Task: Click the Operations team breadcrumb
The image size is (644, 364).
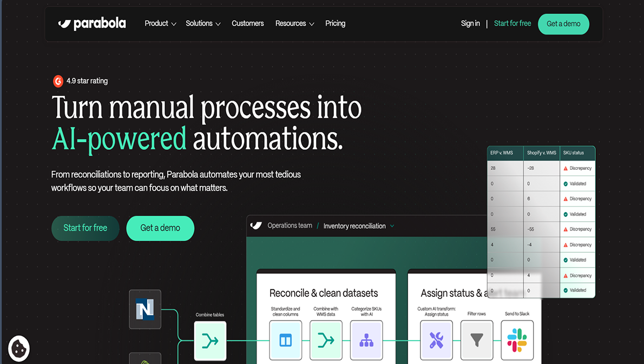Action: pos(290,226)
